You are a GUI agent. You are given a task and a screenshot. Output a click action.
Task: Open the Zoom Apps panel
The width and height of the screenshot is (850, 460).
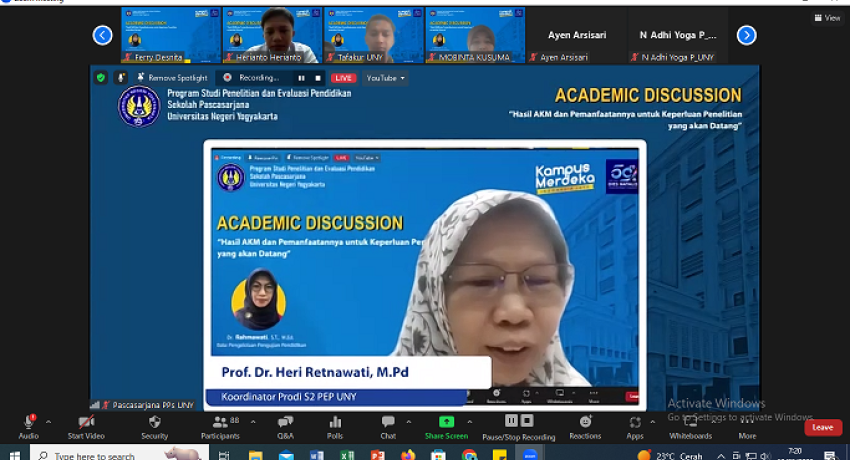click(635, 426)
